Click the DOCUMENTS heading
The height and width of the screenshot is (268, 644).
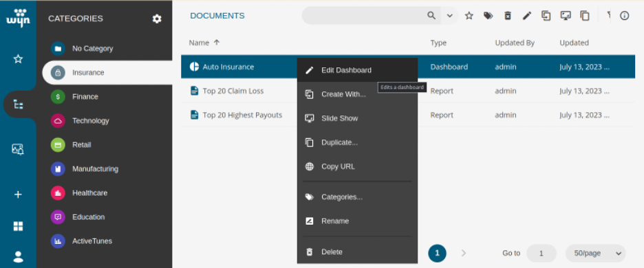(x=217, y=16)
